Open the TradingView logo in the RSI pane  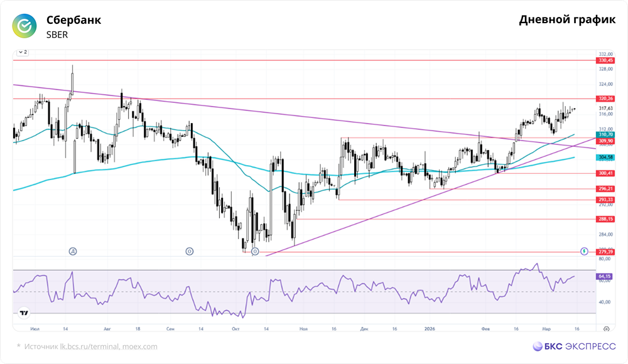point(24,313)
